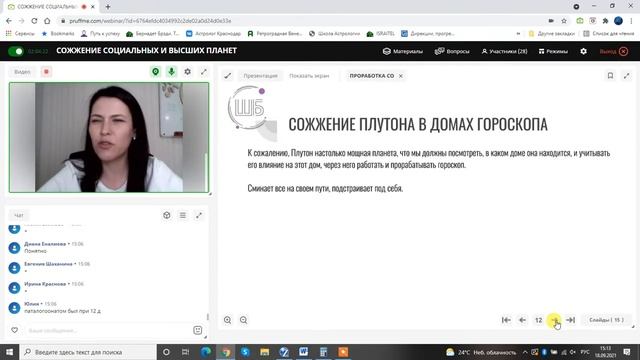Open Chrome's three-dot menu
The height and width of the screenshot is (360, 640).
[631, 21]
